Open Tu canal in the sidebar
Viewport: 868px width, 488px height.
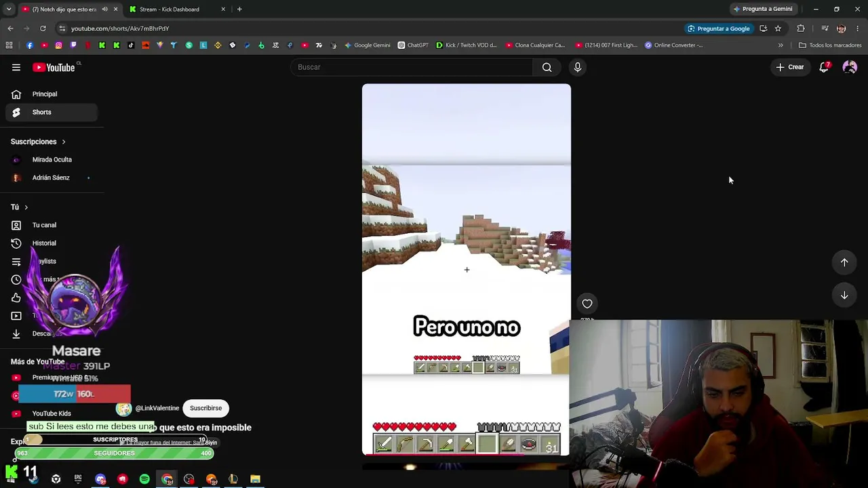[x=52, y=225]
